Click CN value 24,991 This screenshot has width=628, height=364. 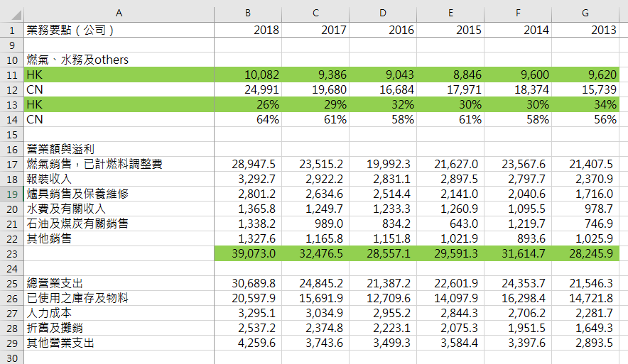click(248, 89)
